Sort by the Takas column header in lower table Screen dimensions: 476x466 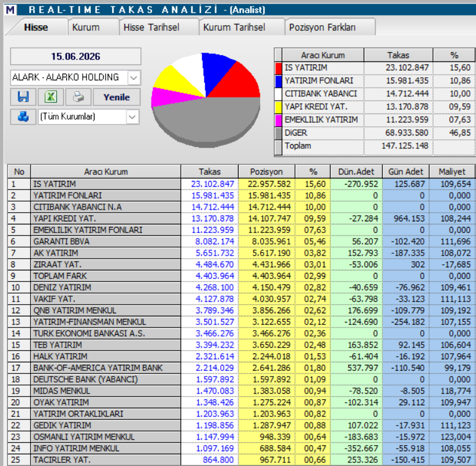pyautogui.click(x=209, y=172)
